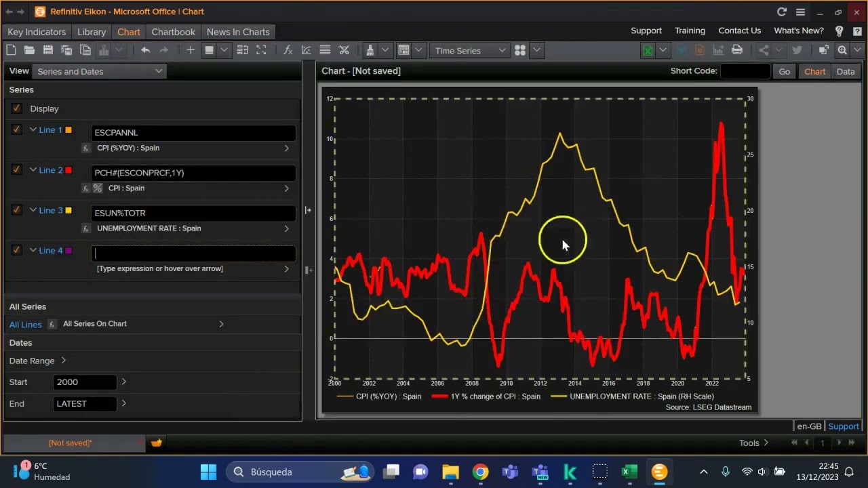Viewport: 868px width, 488px height.
Task: Click the Line 1 orange color swatch
Action: tap(68, 129)
